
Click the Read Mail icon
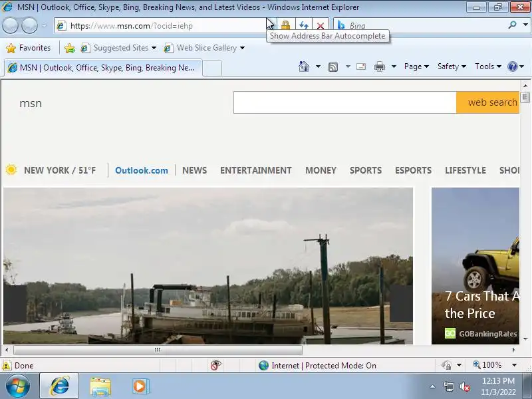tap(361, 66)
